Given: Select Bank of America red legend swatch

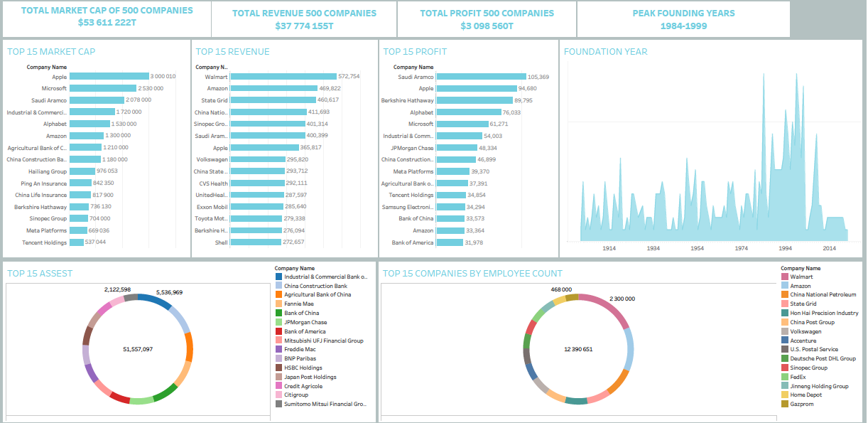Looking at the screenshot, I should 278,331.
